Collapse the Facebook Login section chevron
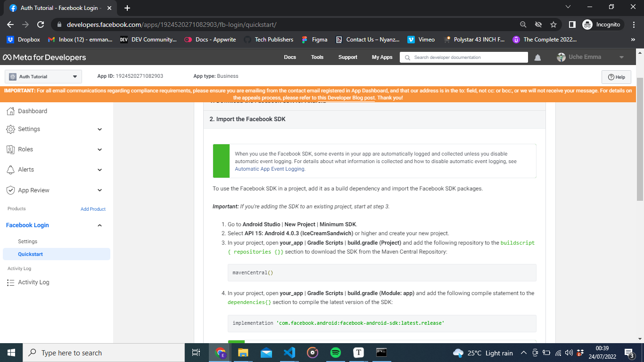644x362 pixels. click(x=99, y=225)
